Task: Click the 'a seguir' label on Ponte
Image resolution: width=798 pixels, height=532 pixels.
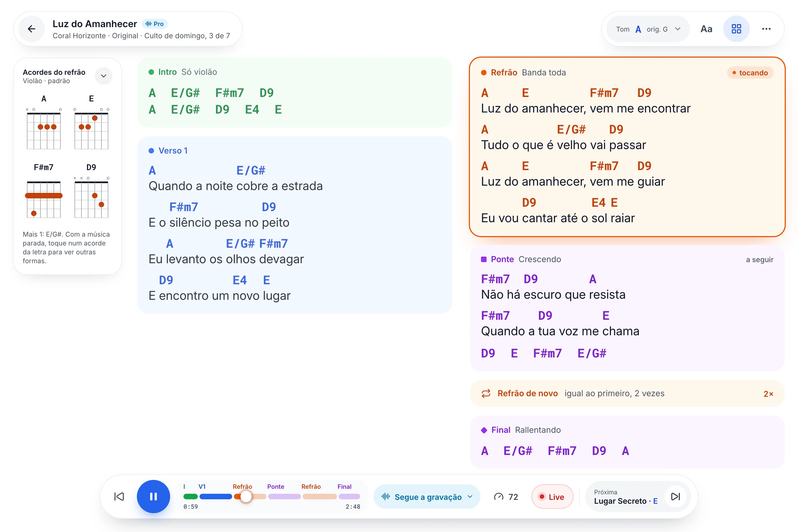Action: click(760, 260)
